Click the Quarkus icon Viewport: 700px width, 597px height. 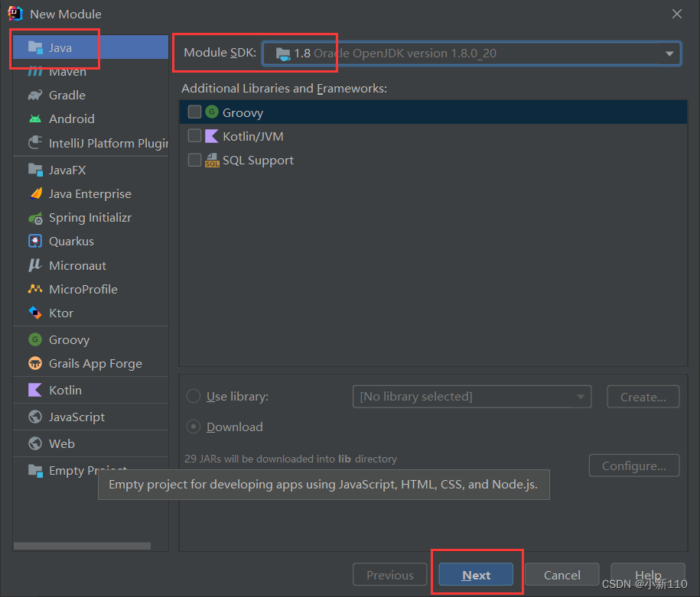tap(35, 242)
